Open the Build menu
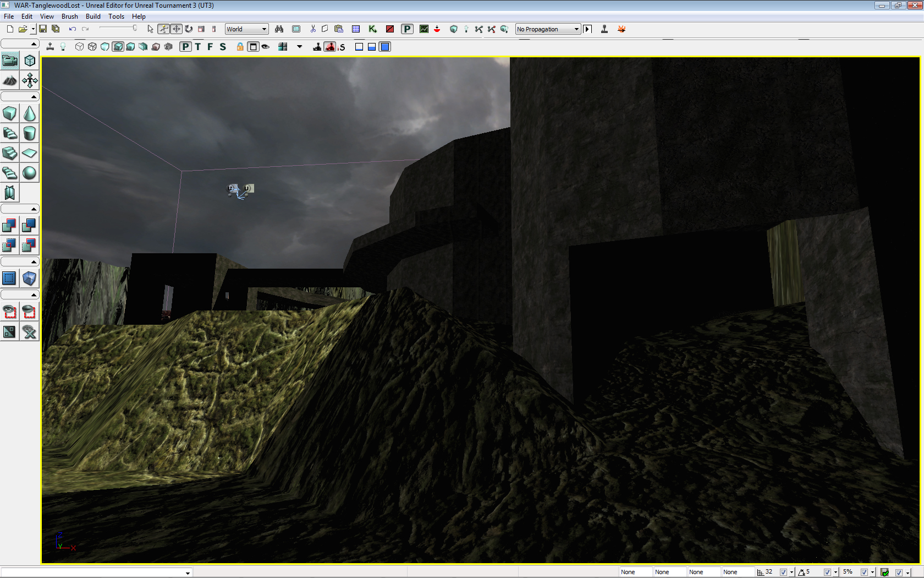This screenshot has width=924, height=578. click(x=93, y=17)
